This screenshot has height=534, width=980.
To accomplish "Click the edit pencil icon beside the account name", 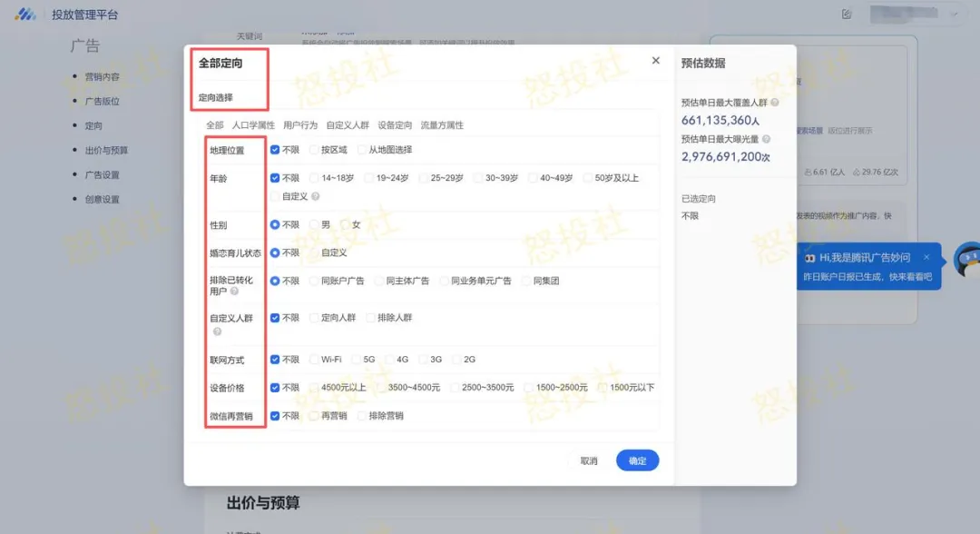I will pos(848,14).
